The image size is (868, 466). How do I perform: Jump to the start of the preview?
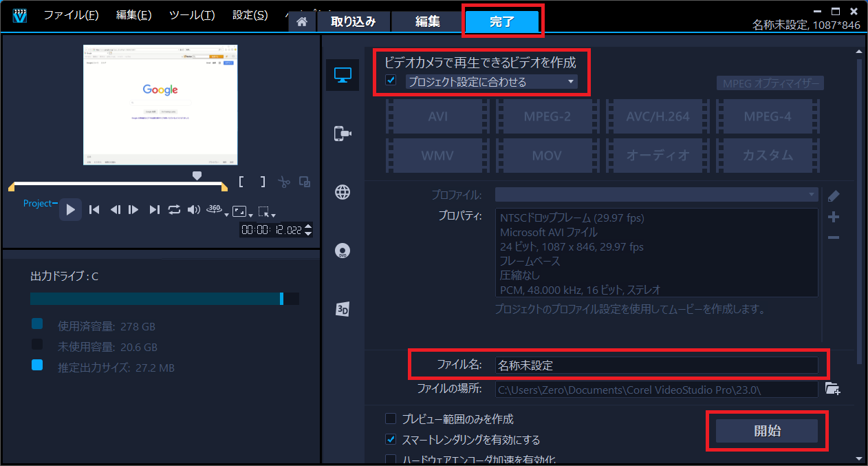95,209
